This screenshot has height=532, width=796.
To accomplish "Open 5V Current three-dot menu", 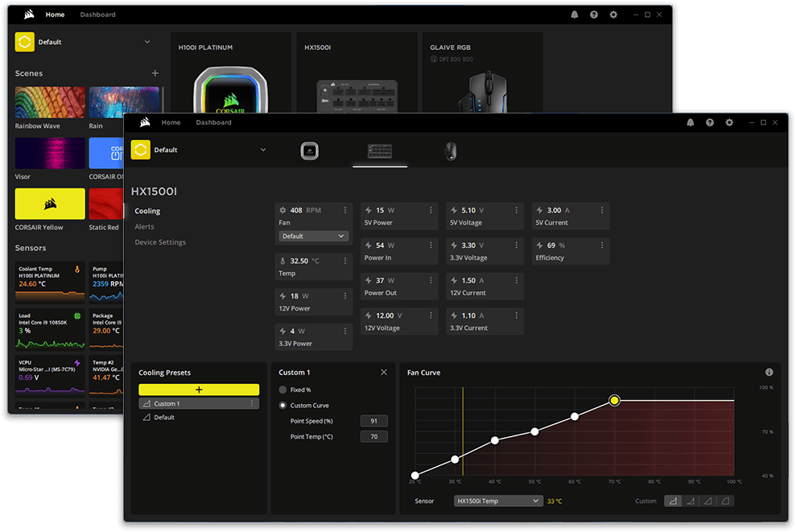I will pyautogui.click(x=602, y=210).
